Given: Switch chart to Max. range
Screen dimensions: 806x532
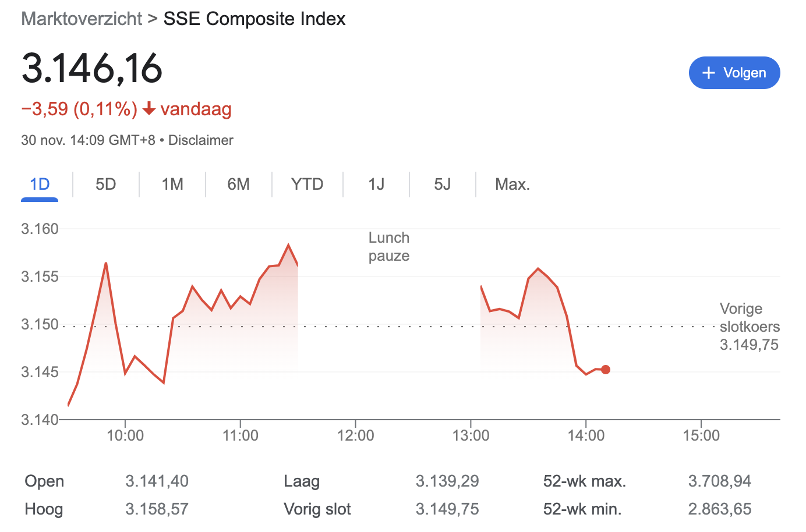Looking at the screenshot, I should tap(512, 185).
